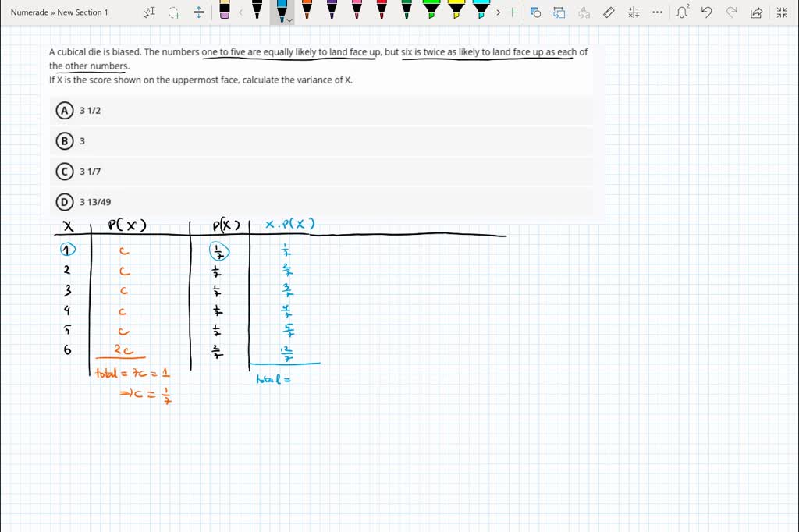Open the Math equation tool
This screenshot has height=532, width=799.
(x=634, y=12)
